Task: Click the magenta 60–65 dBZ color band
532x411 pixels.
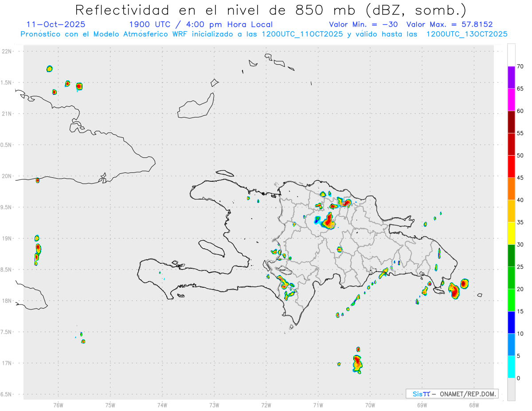Action: coord(511,100)
